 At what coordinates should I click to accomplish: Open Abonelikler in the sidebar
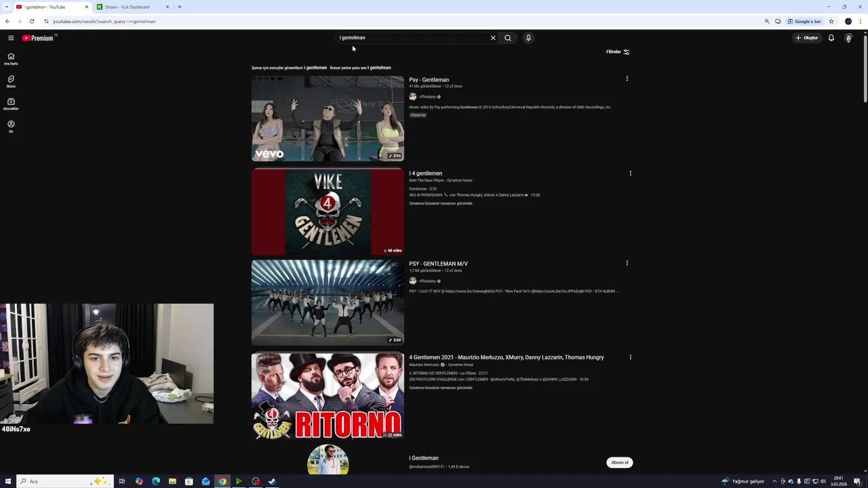(11, 104)
